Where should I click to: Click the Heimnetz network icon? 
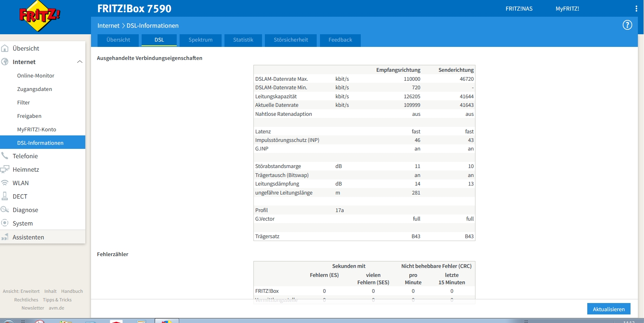pos(5,170)
